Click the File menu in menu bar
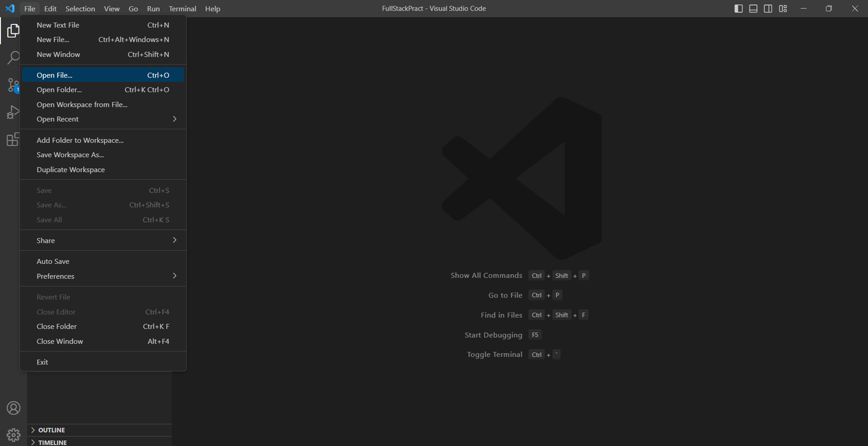Image resolution: width=868 pixels, height=446 pixels. [30, 9]
